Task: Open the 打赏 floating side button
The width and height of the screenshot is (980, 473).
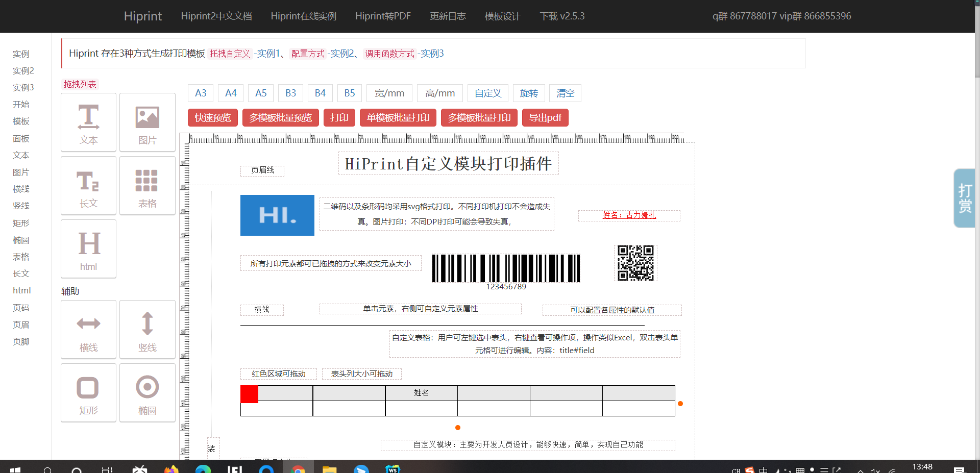Action: coord(964,198)
